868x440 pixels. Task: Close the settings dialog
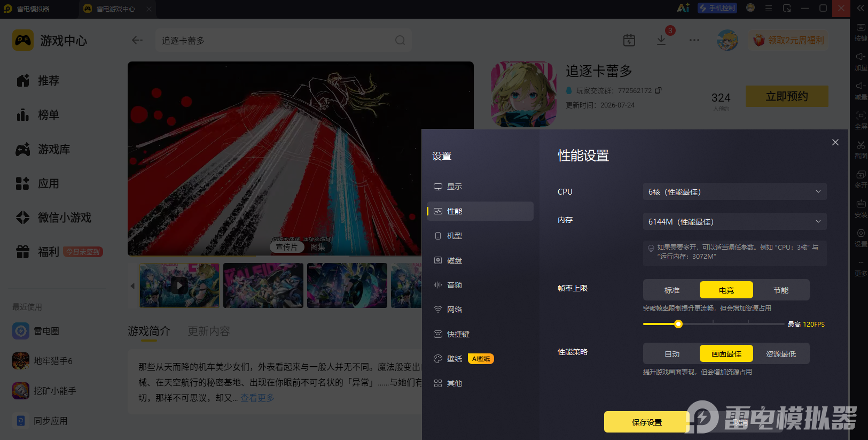835,142
